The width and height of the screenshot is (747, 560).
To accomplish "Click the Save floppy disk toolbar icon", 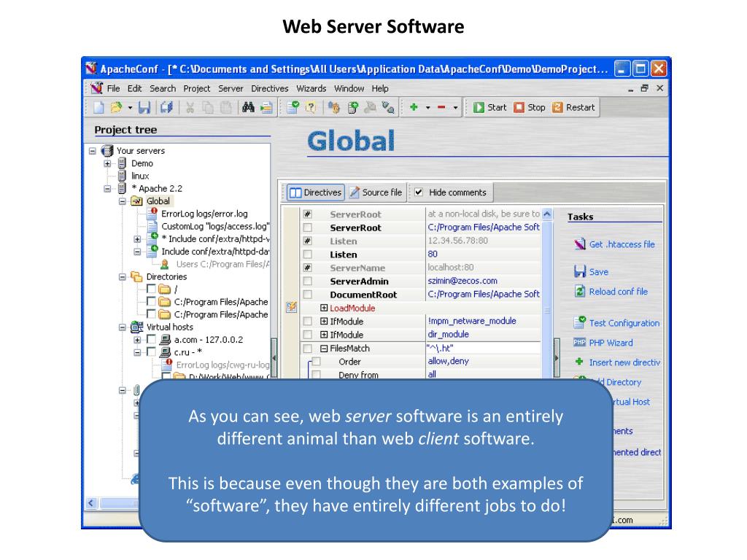I will pos(144,108).
